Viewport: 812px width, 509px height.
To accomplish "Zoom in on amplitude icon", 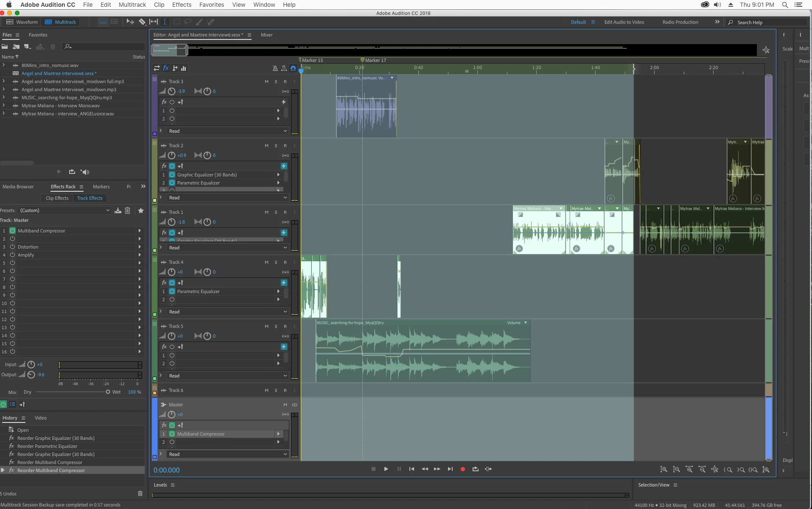I will (x=664, y=470).
